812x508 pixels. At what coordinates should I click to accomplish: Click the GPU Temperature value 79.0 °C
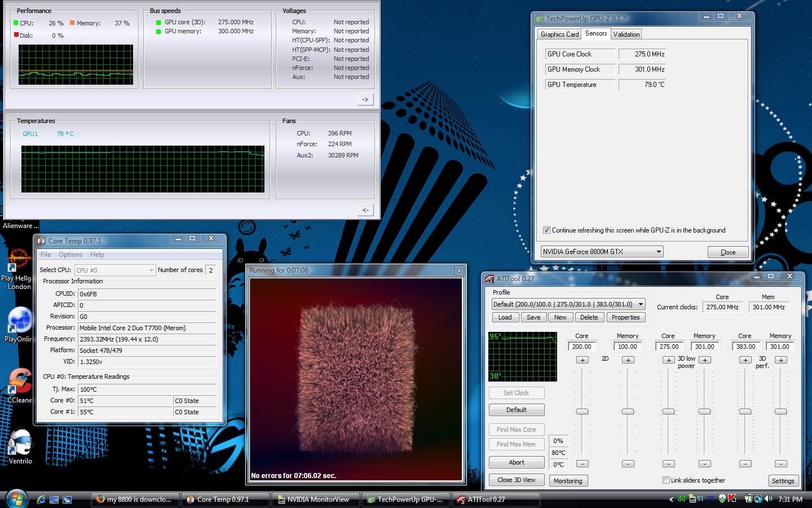coord(642,85)
